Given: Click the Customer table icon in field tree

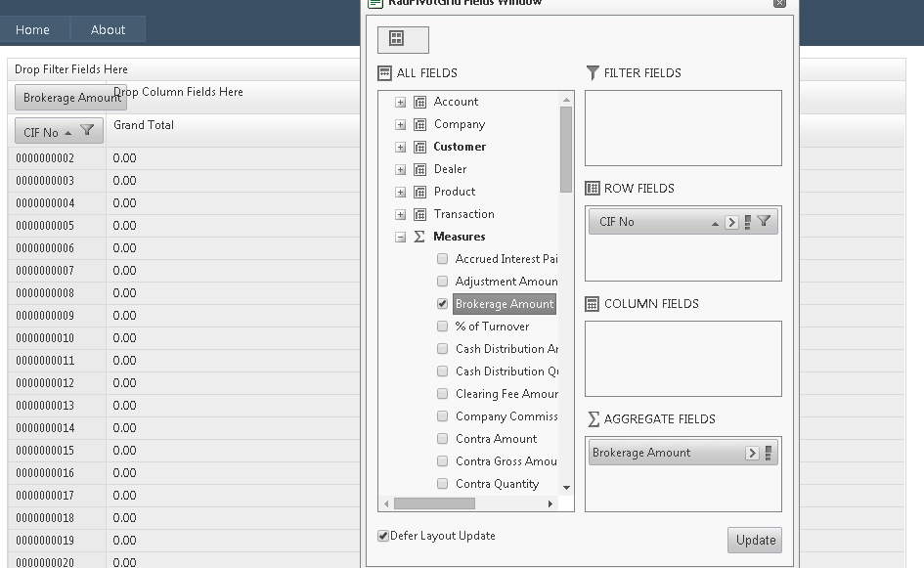Looking at the screenshot, I should [419, 147].
